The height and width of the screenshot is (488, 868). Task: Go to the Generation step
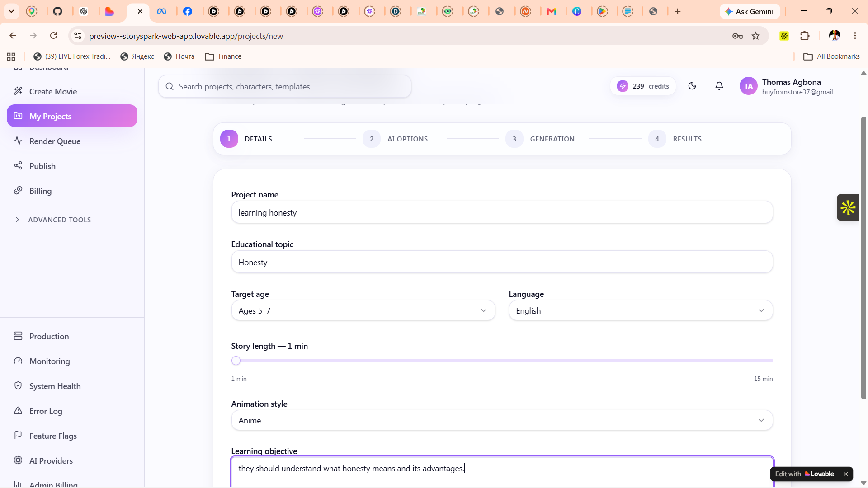[540, 139]
